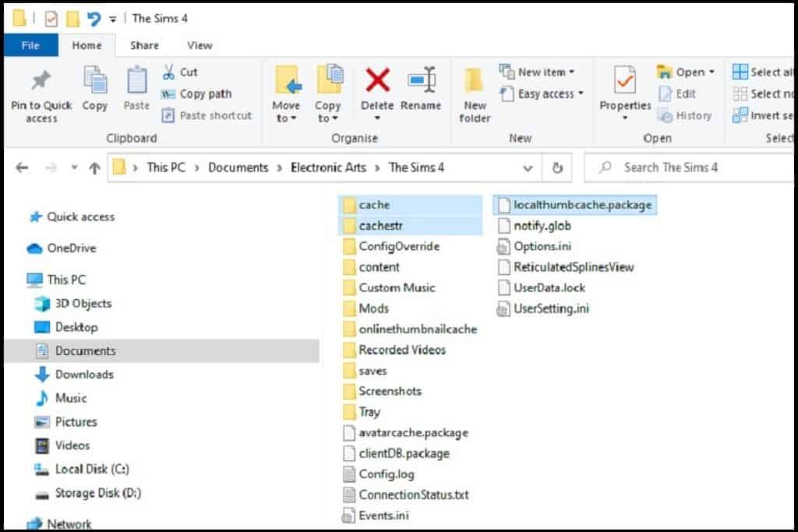Viewport: 798px width, 532px height.
Task: Click the Search The Sims 4 box
Action: [x=689, y=167]
